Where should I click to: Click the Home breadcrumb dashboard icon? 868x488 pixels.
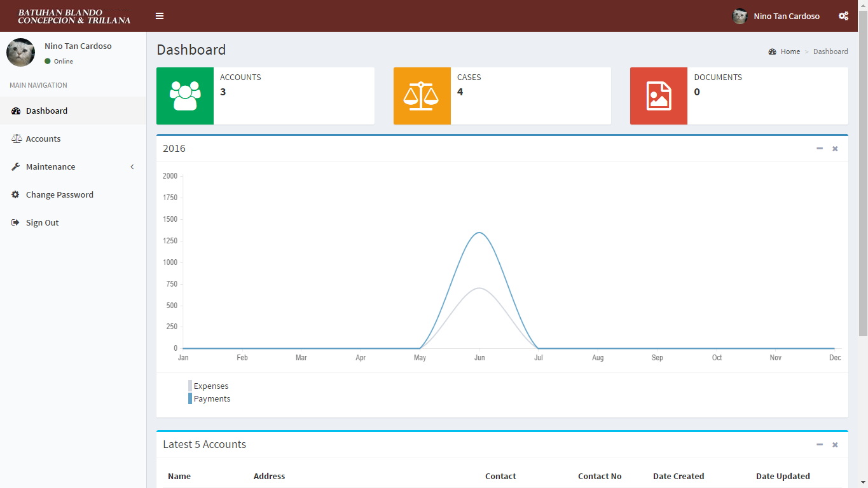coord(773,51)
